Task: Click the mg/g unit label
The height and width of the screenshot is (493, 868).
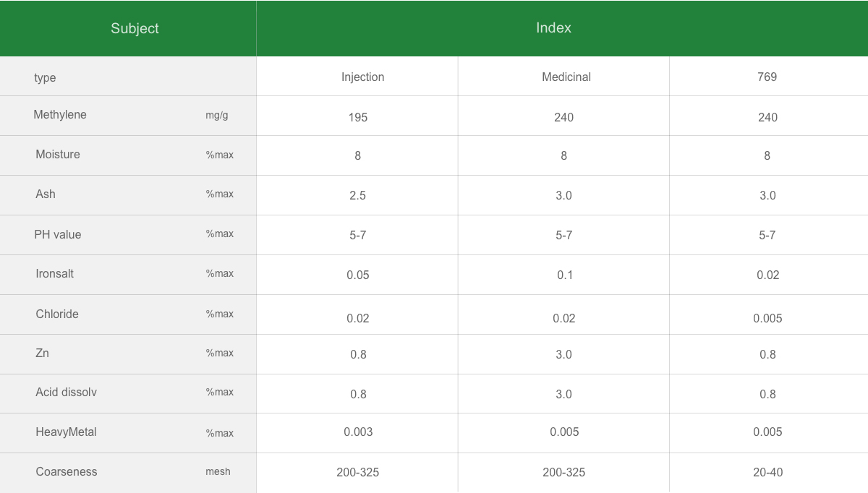Action: [x=217, y=116]
